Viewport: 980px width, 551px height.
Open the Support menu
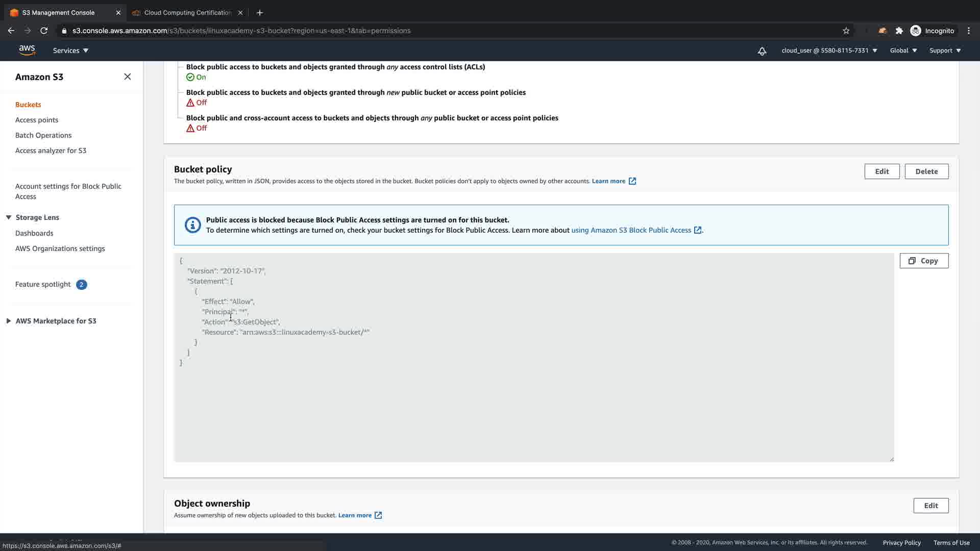pyautogui.click(x=945, y=51)
